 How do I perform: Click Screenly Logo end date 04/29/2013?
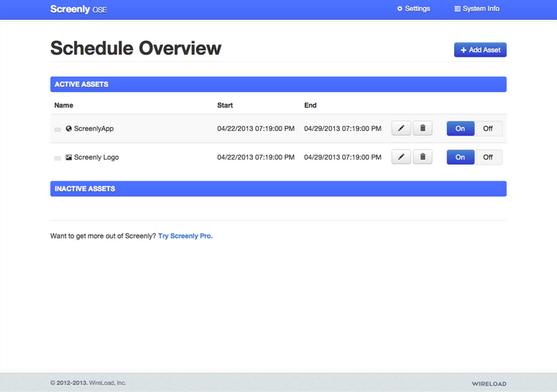pos(343,157)
